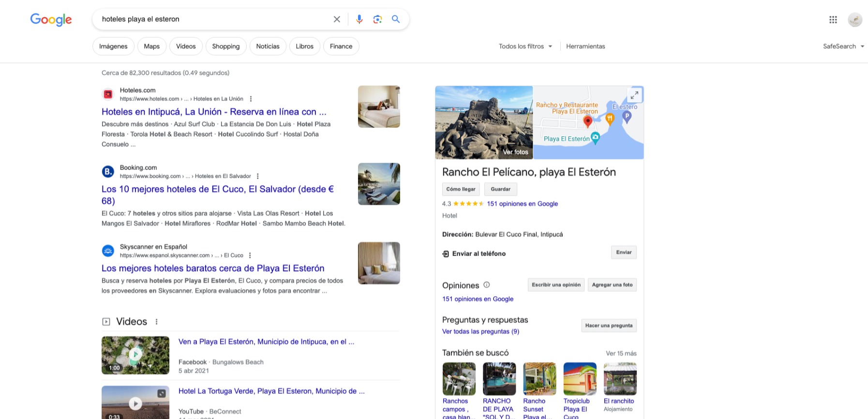The height and width of the screenshot is (419, 868).
Task: Open Los 10 mejores hoteles de El Cuco result
Action: pyautogui.click(x=218, y=195)
